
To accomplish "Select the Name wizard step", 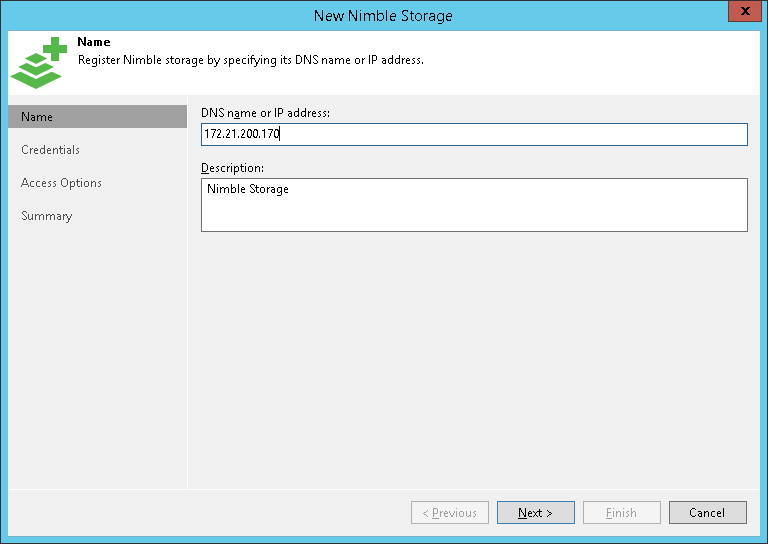I will 97,117.
